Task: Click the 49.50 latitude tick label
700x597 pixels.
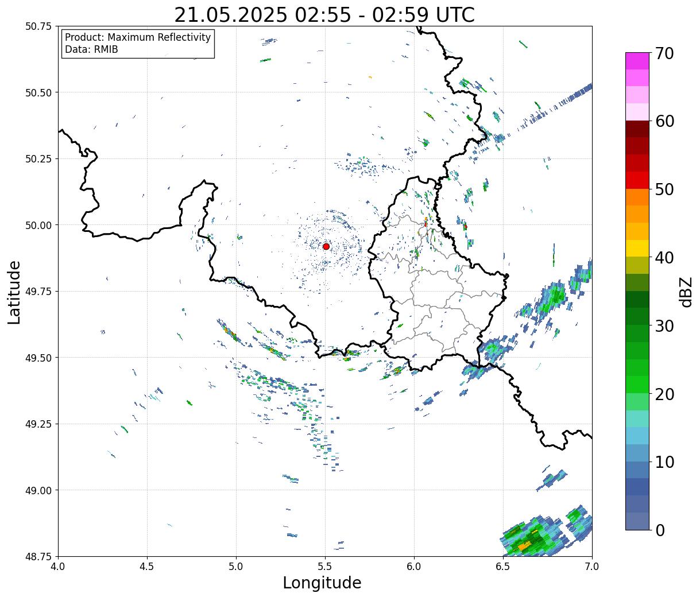Action: (x=38, y=358)
